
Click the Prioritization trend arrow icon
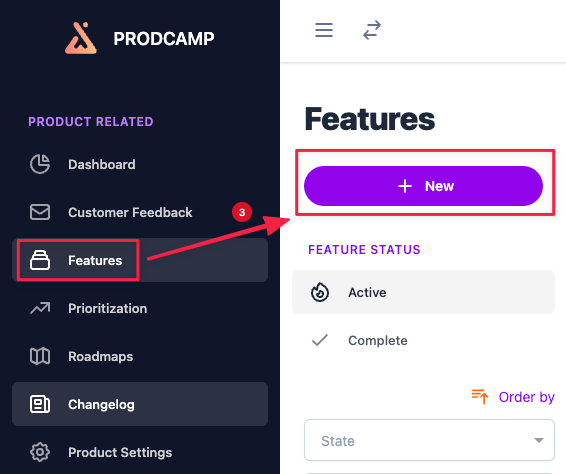(x=40, y=308)
